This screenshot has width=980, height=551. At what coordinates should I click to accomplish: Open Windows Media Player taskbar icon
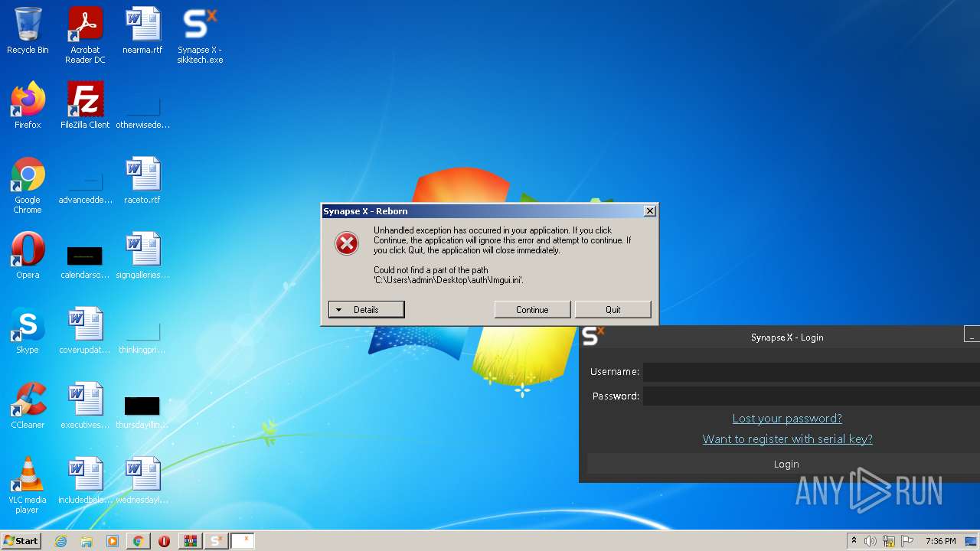(x=113, y=541)
